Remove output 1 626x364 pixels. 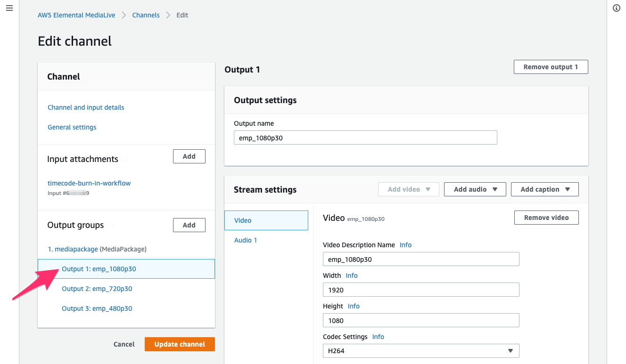click(x=551, y=67)
